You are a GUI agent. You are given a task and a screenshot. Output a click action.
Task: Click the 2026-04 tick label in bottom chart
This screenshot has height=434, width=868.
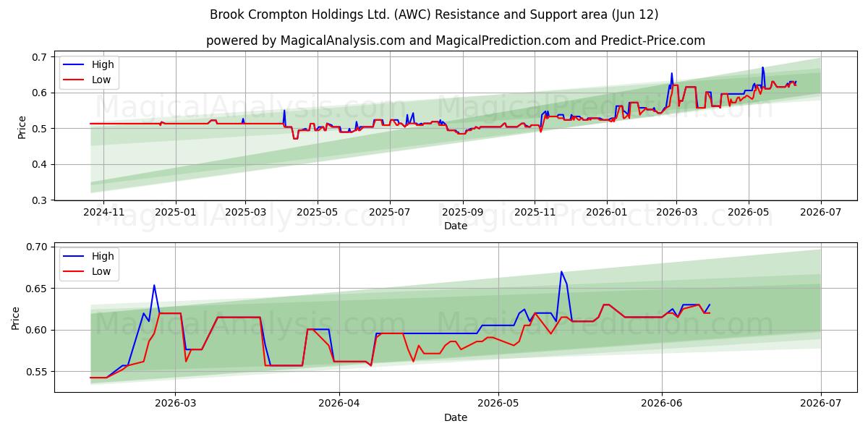339,404
